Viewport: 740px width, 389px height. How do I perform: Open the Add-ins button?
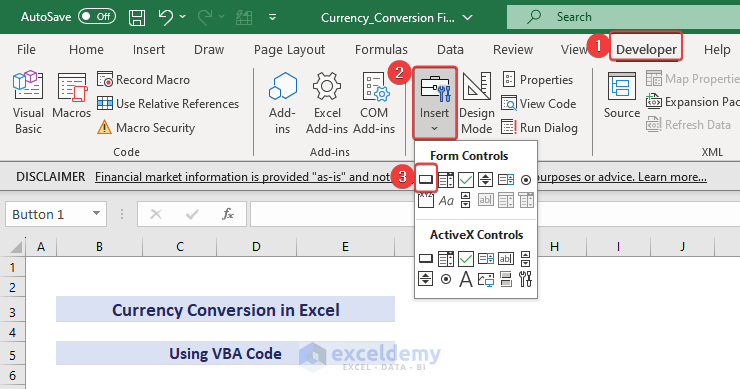(x=282, y=103)
